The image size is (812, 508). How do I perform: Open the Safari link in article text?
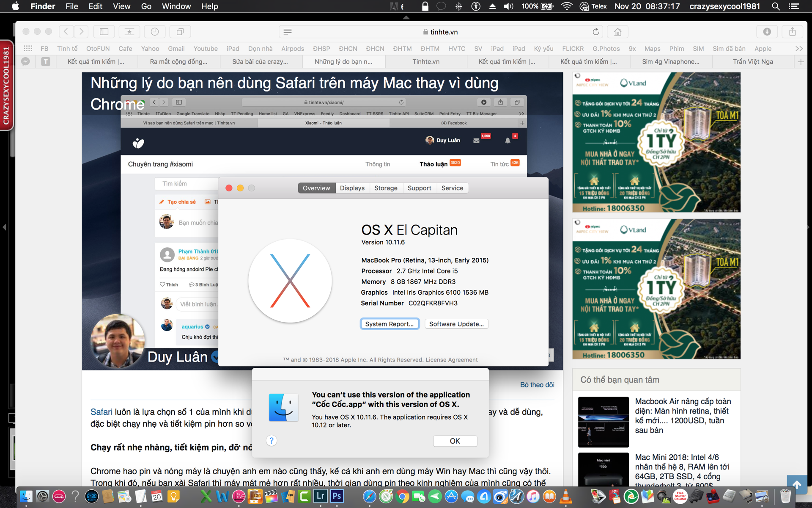[x=101, y=412]
